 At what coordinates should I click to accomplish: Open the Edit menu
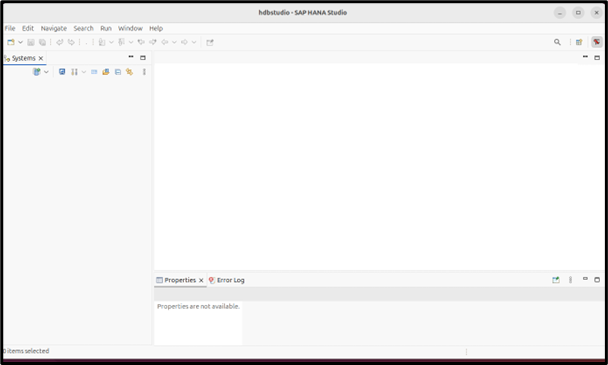point(28,28)
